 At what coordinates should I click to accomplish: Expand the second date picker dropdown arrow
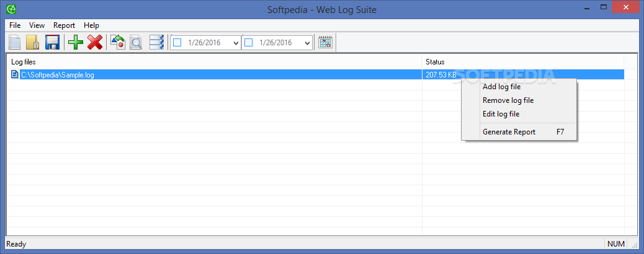307,43
